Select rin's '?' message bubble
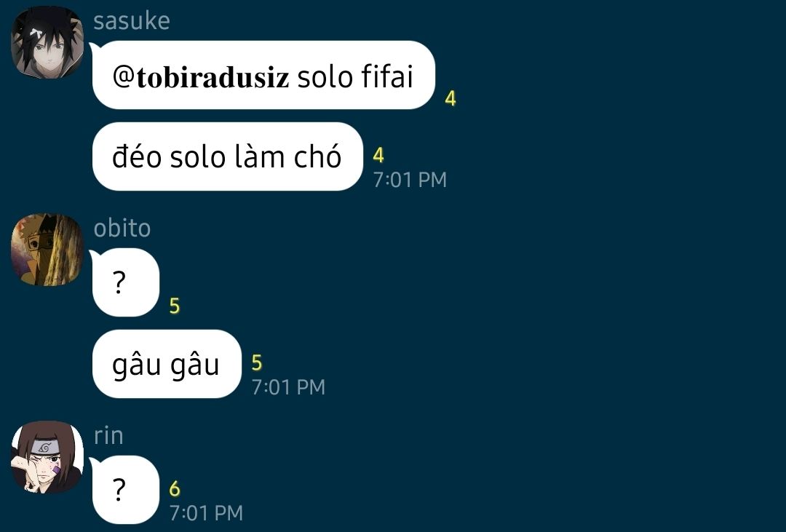This screenshot has width=786, height=532. (126, 490)
